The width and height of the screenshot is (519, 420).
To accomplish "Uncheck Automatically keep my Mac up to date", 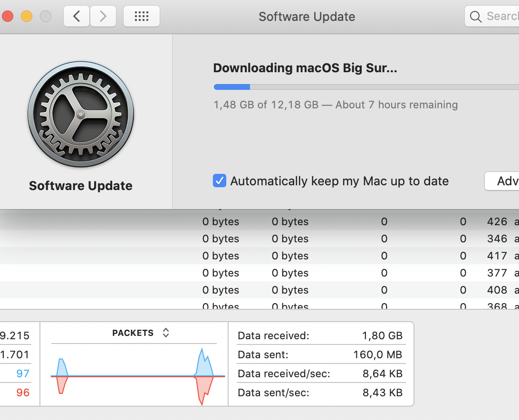I will coord(220,181).
